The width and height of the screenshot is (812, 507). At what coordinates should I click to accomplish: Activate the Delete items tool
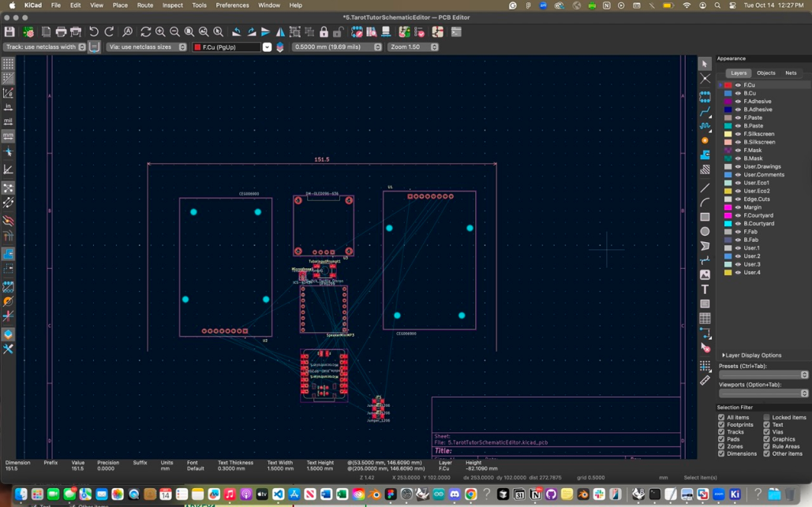pyautogui.click(x=705, y=348)
